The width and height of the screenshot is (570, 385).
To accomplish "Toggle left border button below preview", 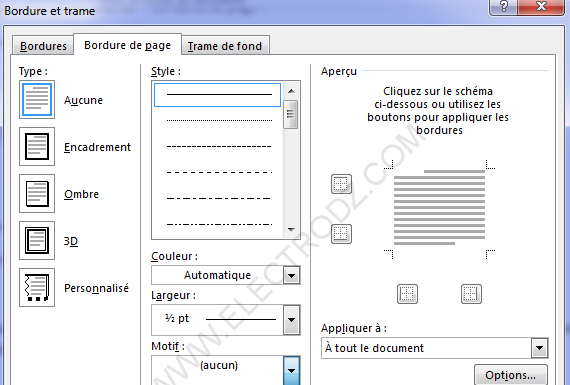I will (407, 294).
